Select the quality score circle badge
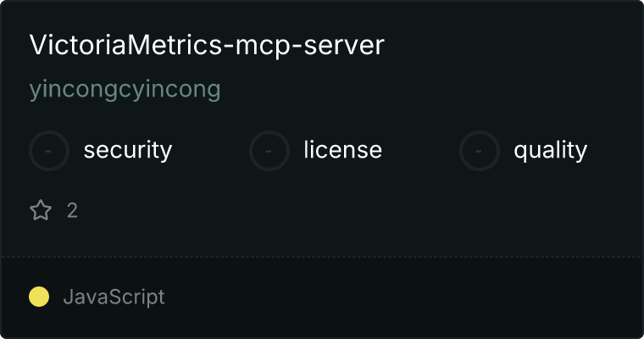644x339 pixels. click(x=480, y=151)
